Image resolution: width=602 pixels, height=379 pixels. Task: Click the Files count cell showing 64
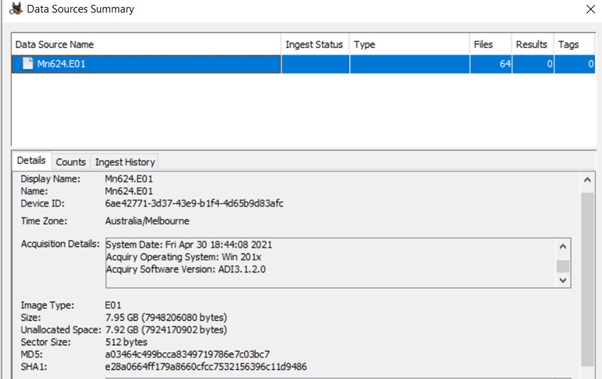pyautogui.click(x=490, y=64)
